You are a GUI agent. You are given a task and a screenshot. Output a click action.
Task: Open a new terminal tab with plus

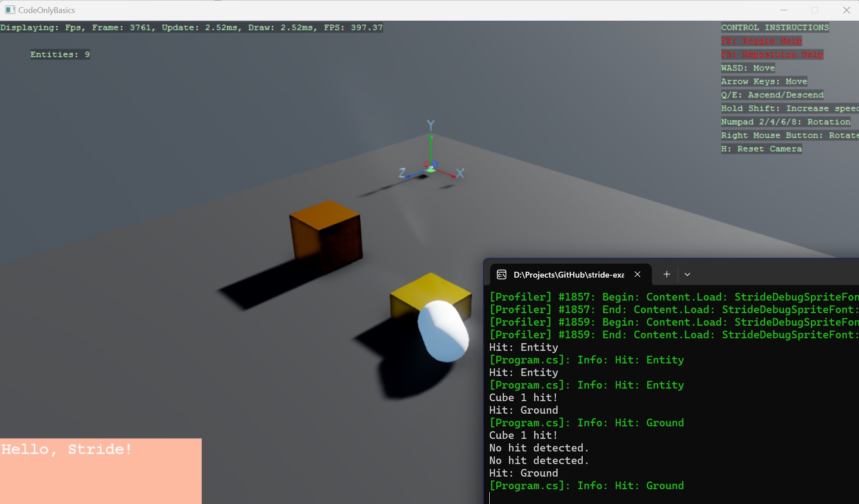(x=667, y=274)
